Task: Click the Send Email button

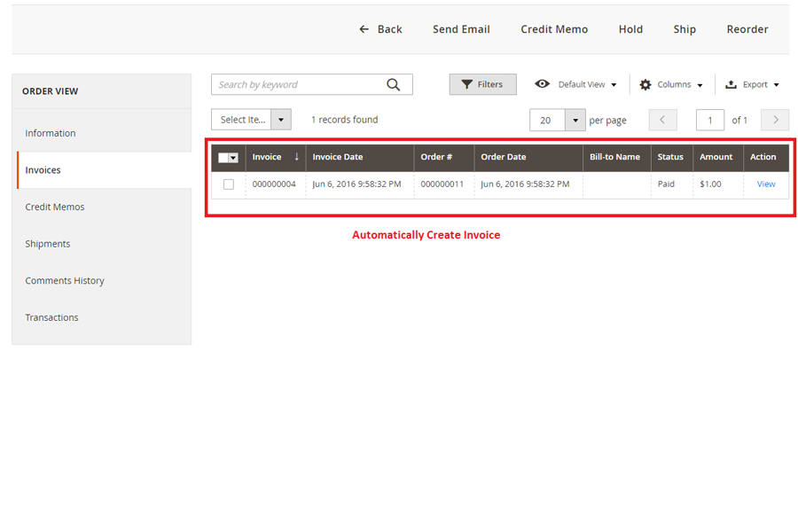Action: point(461,29)
